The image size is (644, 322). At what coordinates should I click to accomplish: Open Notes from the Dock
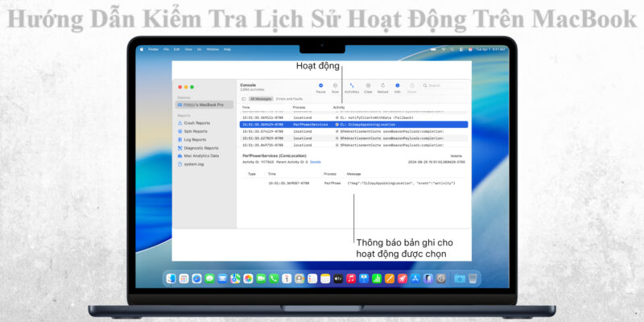[x=325, y=279]
